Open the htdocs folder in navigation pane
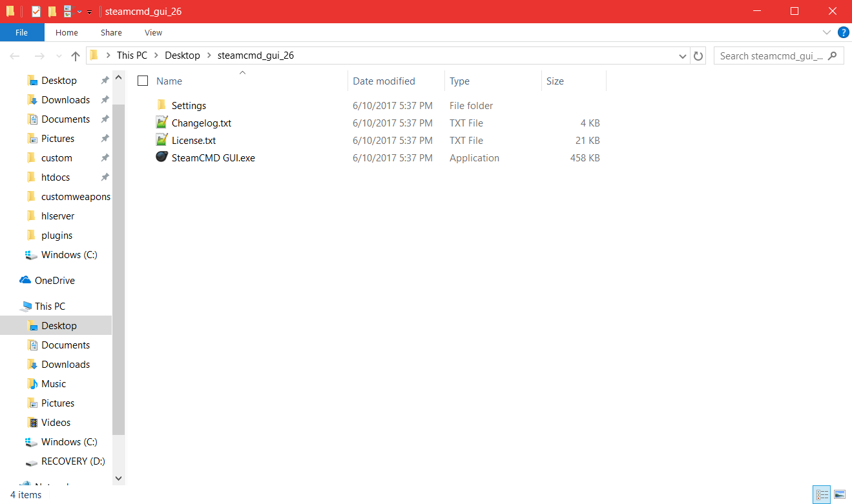Screen dimensions: 852x504 (x=56, y=177)
